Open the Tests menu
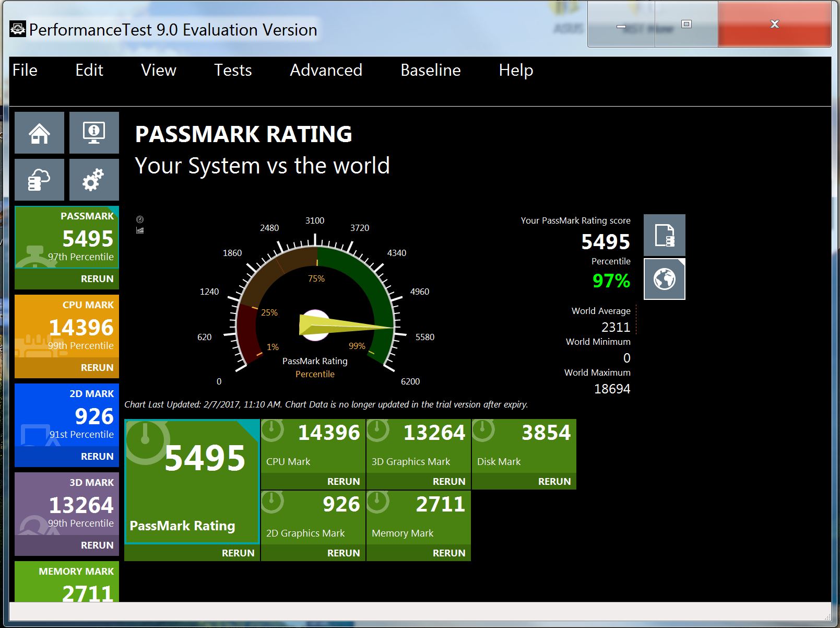 click(233, 70)
